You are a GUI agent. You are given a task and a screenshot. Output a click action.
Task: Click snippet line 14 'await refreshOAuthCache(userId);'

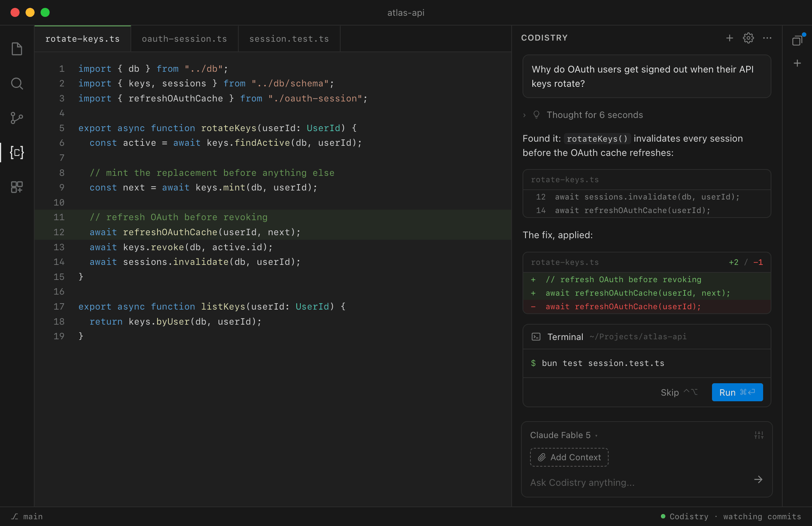click(647, 210)
